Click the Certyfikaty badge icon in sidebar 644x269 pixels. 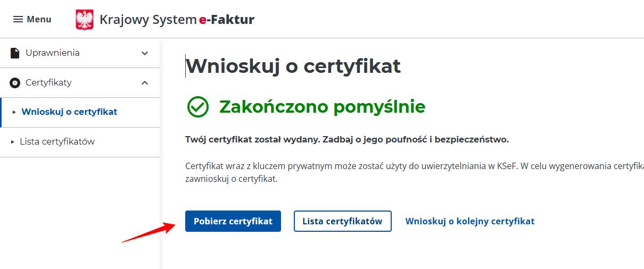(x=15, y=83)
